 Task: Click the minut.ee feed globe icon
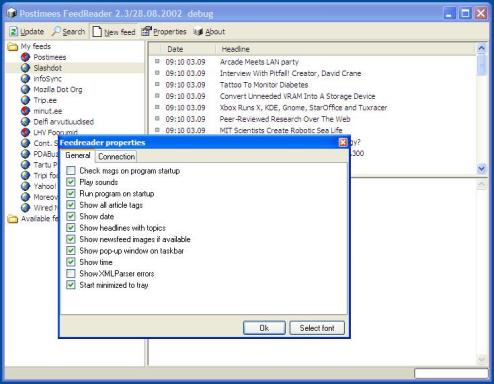[25, 111]
